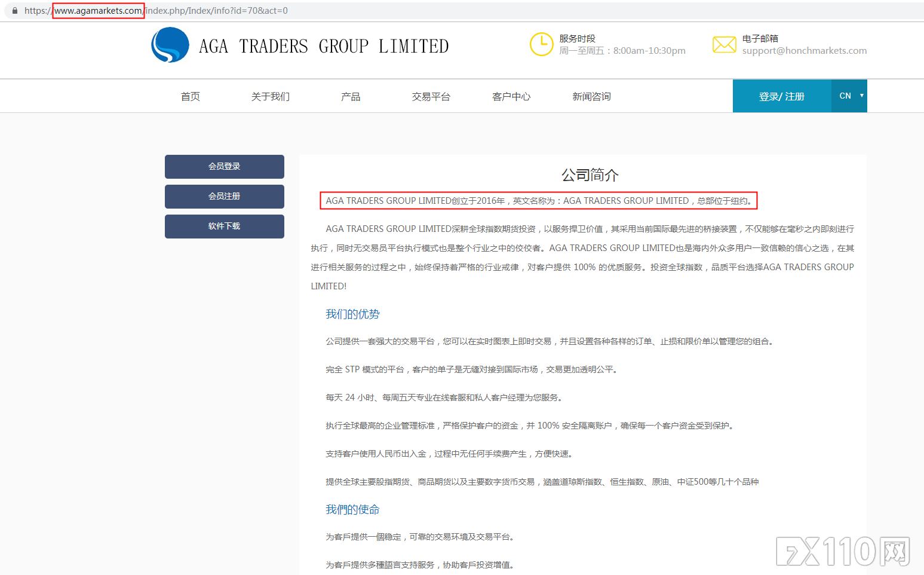Click the 我们的优势 section heading
Viewport: 924px width, 575px height.
(352, 313)
